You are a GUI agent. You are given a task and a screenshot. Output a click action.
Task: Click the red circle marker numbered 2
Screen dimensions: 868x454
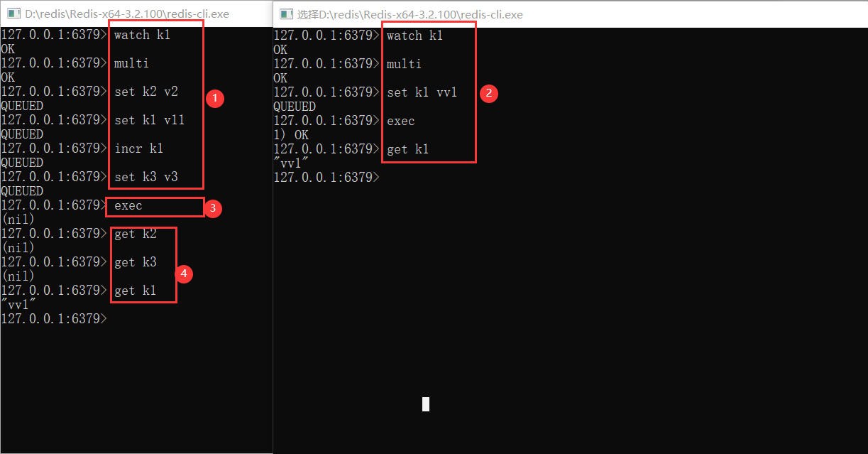coord(488,93)
